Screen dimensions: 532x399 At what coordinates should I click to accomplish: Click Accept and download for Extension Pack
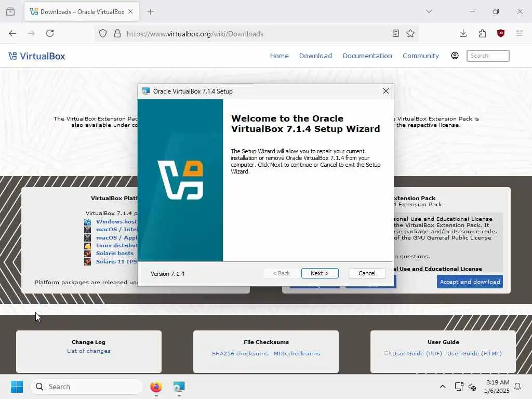[x=470, y=282]
